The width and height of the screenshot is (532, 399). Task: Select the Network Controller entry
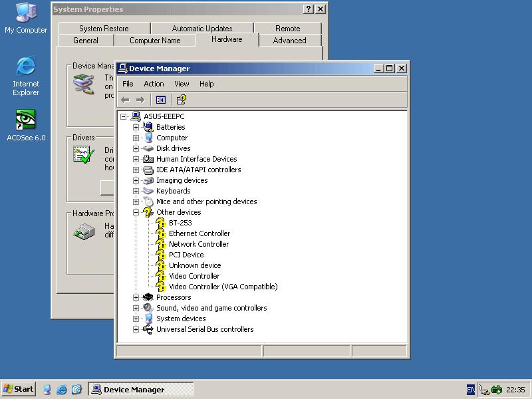pyautogui.click(x=199, y=244)
